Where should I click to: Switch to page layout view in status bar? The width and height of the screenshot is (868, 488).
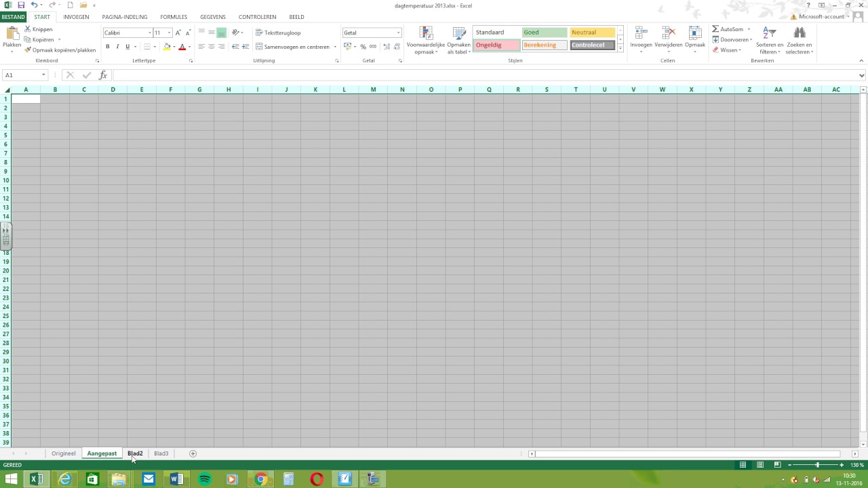[760, 465]
